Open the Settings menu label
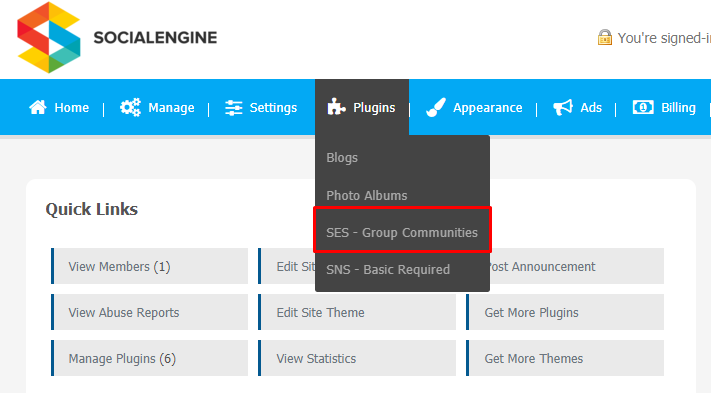This screenshot has height=393, width=711. [x=273, y=108]
